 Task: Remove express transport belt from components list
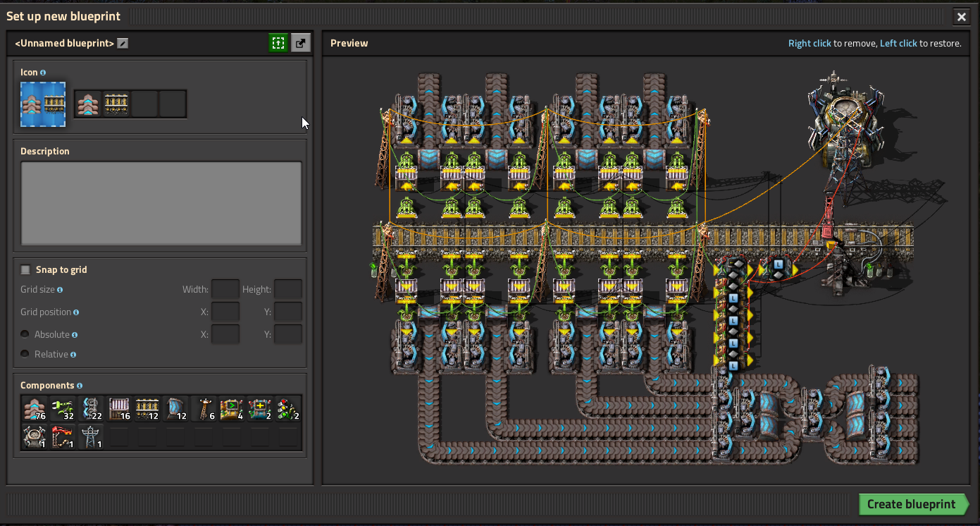coord(35,408)
